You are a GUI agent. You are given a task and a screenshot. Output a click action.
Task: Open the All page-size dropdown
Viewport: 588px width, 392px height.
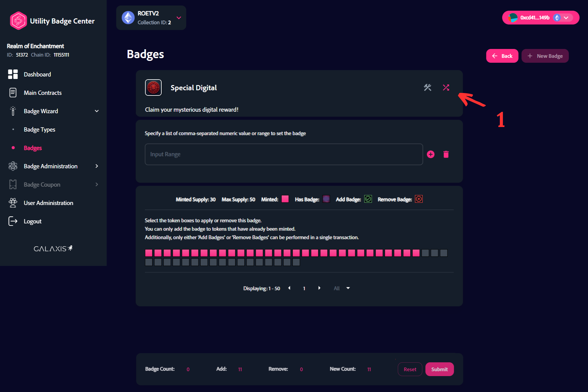click(341, 288)
